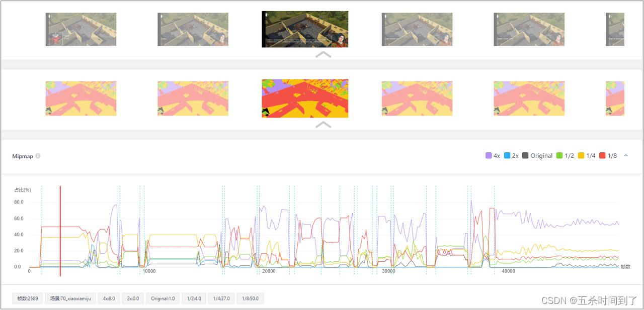Click the 2x:0.0 value chip
The width and height of the screenshot is (644, 310).
tap(133, 298)
